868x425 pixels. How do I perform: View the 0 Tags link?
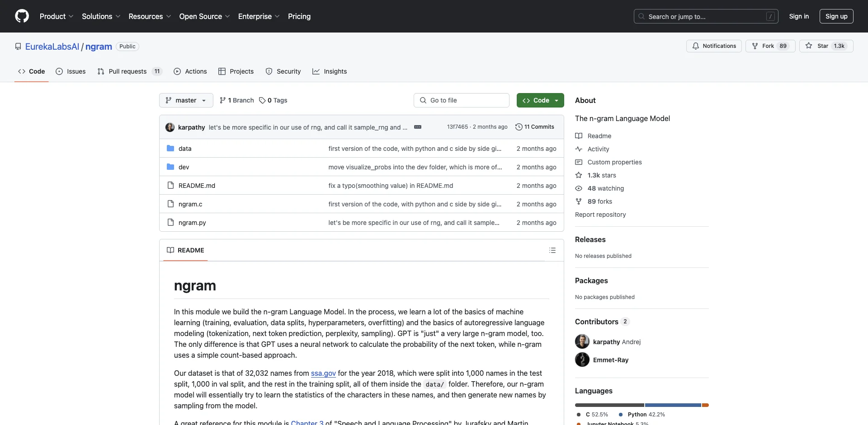point(274,100)
